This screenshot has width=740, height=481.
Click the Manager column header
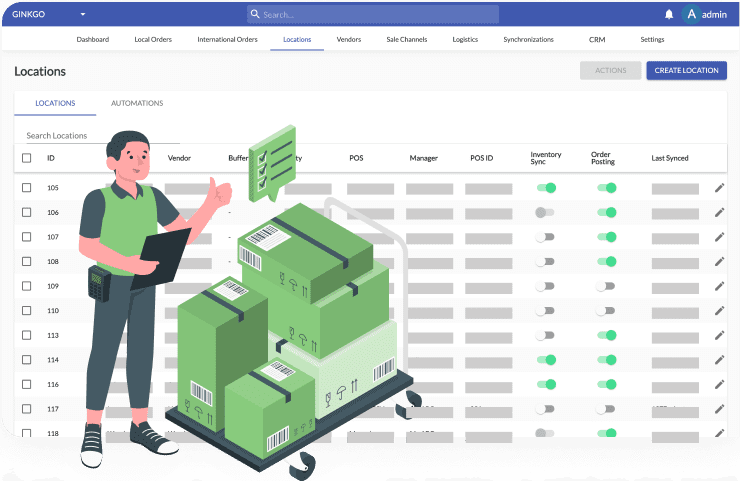pyautogui.click(x=423, y=158)
